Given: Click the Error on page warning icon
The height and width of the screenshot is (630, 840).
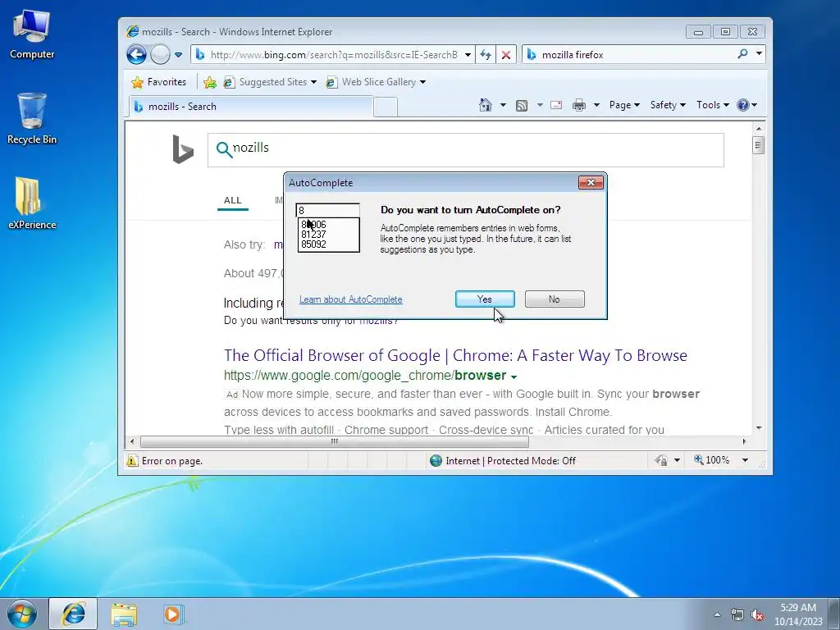Looking at the screenshot, I should 132,460.
